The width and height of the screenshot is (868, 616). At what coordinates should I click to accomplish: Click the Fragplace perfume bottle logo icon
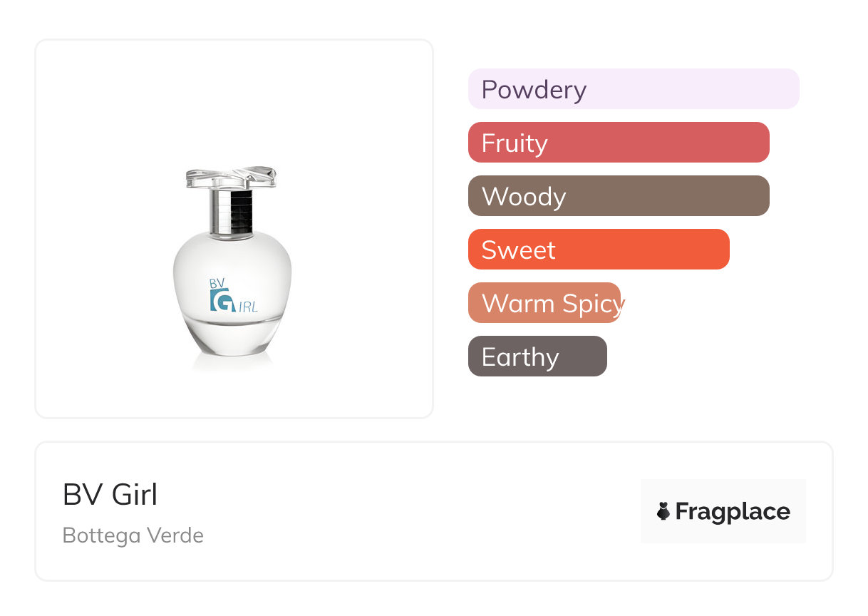coord(663,511)
